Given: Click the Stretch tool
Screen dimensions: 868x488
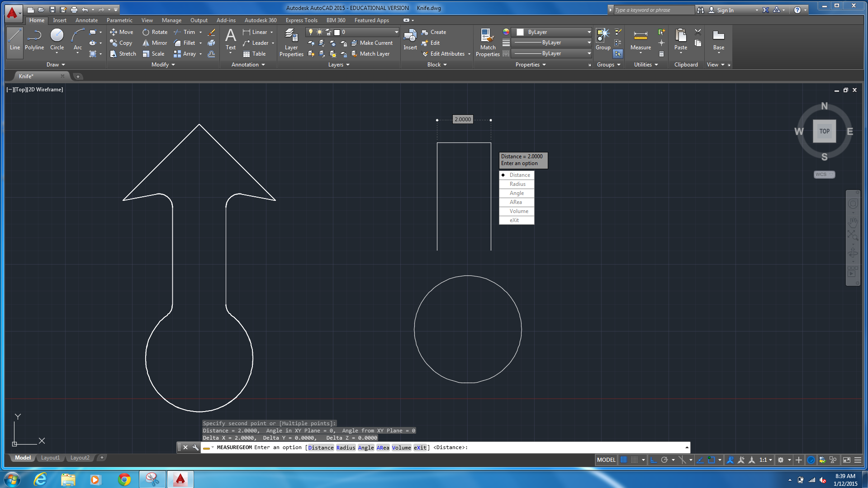Looking at the screenshot, I should point(123,54).
